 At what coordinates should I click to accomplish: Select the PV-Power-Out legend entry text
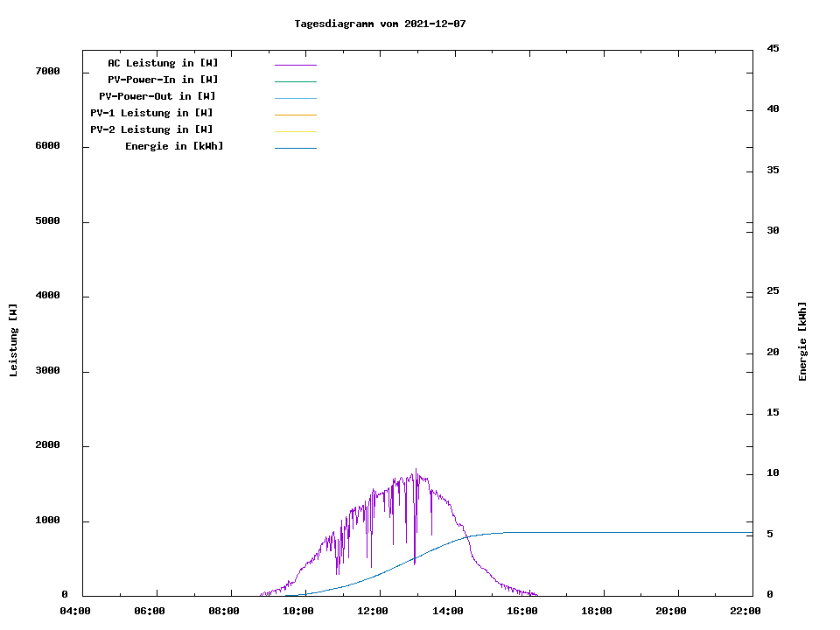click(157, 96)
